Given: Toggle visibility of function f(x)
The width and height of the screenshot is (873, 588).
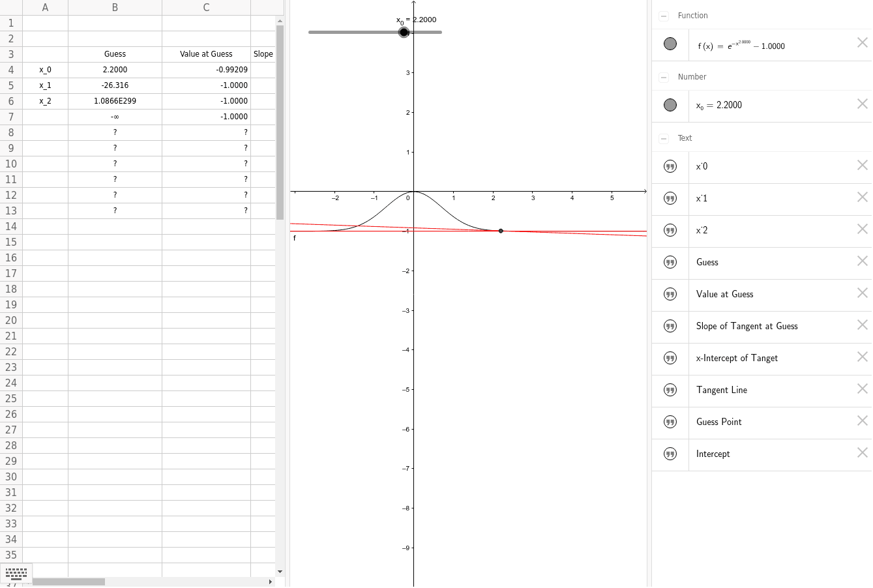Looking at the screenshot, I should [x=670, y=44].
